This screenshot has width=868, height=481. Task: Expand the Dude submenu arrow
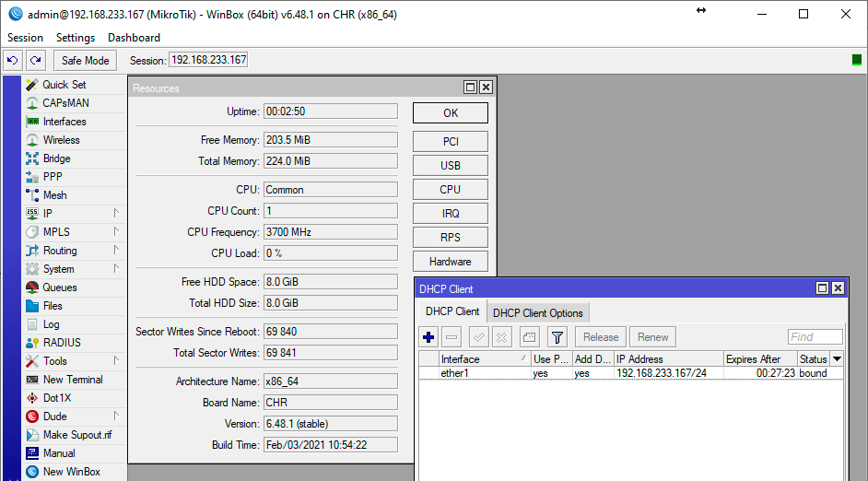[x=116, y=416]
